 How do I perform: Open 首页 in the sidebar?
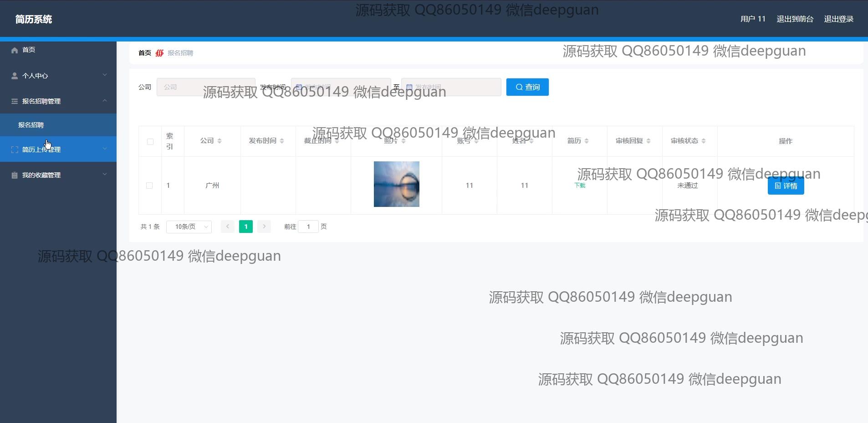click(x=58, y=50)
